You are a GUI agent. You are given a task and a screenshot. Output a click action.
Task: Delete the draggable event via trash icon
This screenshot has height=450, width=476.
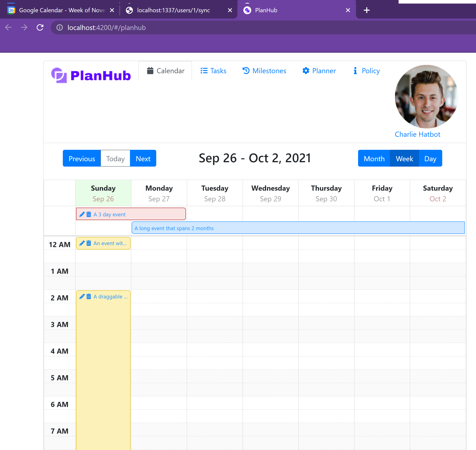point(88,296)
